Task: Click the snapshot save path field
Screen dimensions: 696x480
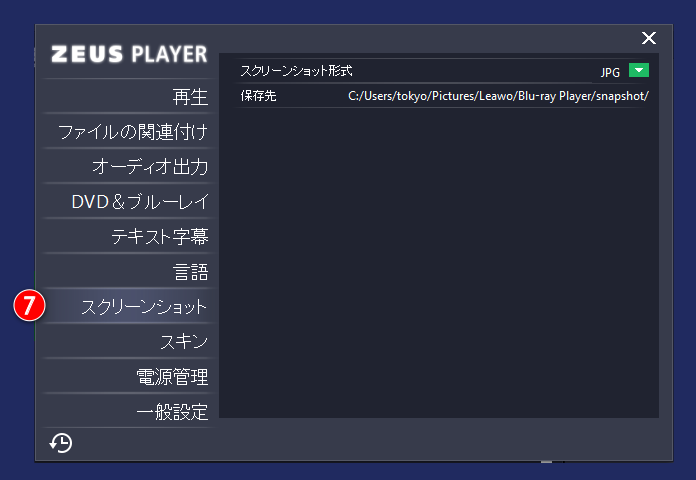Action: point(498,96)
